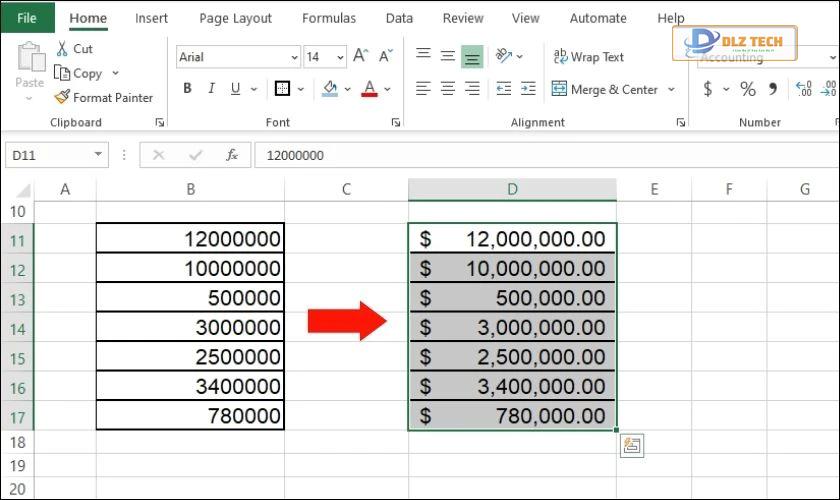Click the formula bar showing 12000000
This screenshot has width=840, height=500.
546,155
